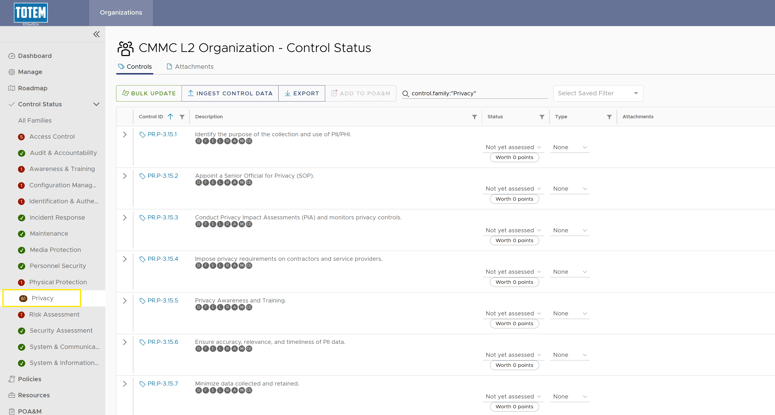Switch to the Controls tab
This screenshot has height=415, width=775.
pyautogui.click(x=134, y=67)
